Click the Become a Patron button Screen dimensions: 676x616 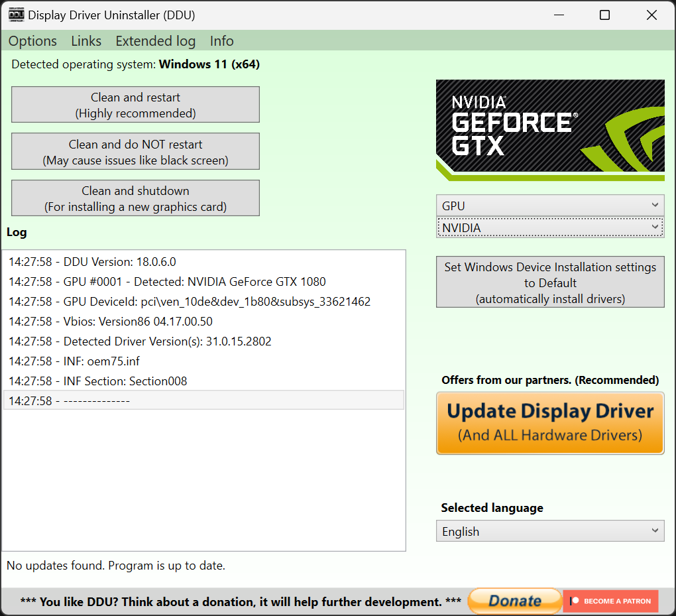tap(610, 601)
